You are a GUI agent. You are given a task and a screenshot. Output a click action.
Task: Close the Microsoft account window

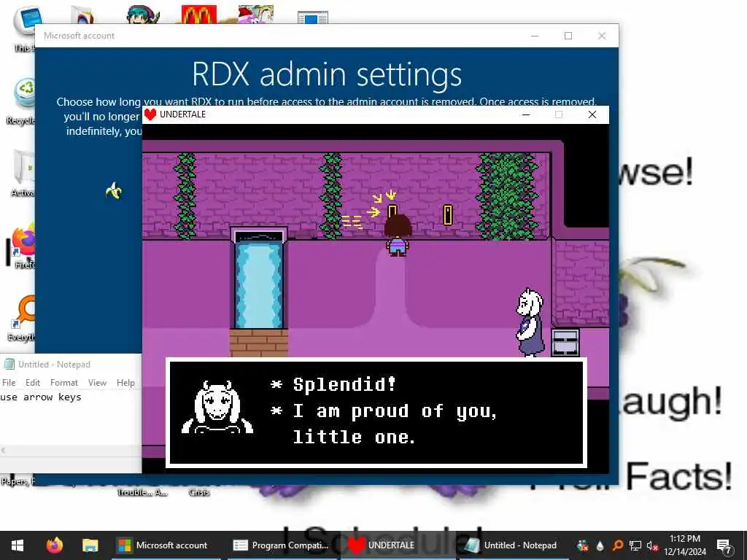[602, 36]
